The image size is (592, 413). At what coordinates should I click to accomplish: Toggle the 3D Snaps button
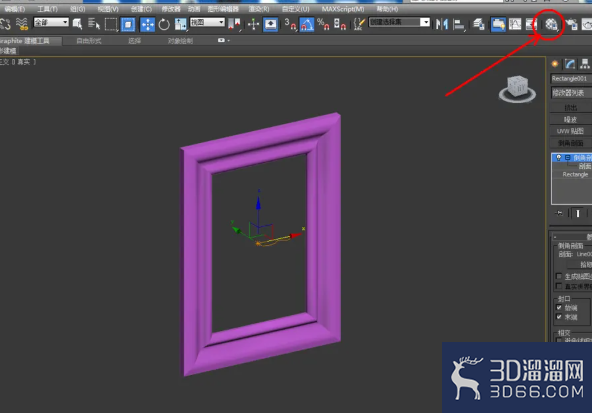(290, 24)
